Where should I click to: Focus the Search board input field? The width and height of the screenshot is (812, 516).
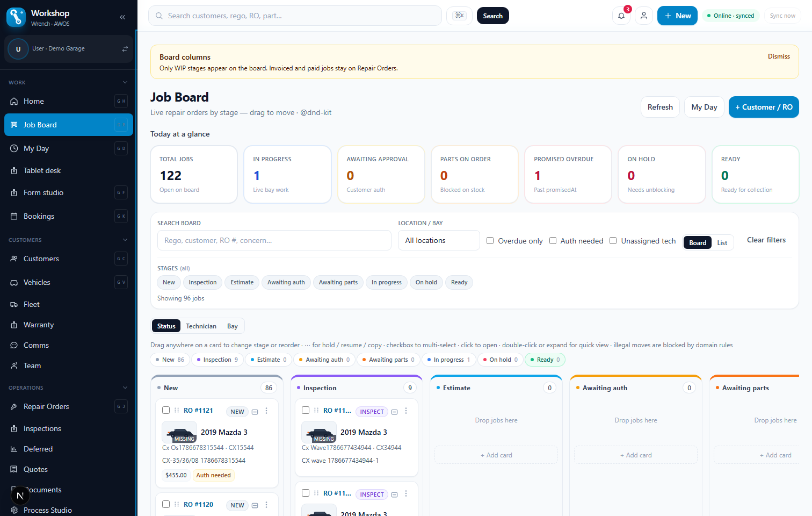(274, 240)
